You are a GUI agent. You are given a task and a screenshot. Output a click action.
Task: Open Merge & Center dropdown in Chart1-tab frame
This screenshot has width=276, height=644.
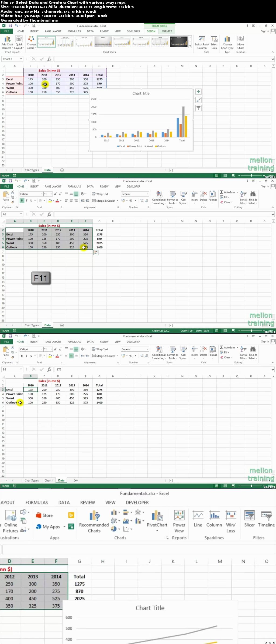pyautogui.click(x=118, y=356)
